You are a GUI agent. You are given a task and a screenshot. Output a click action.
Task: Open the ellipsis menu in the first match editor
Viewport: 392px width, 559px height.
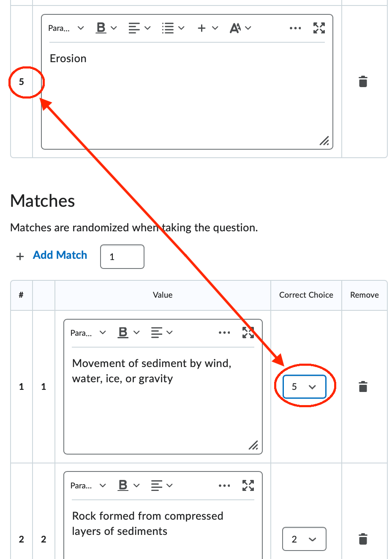tap(224, 332)
